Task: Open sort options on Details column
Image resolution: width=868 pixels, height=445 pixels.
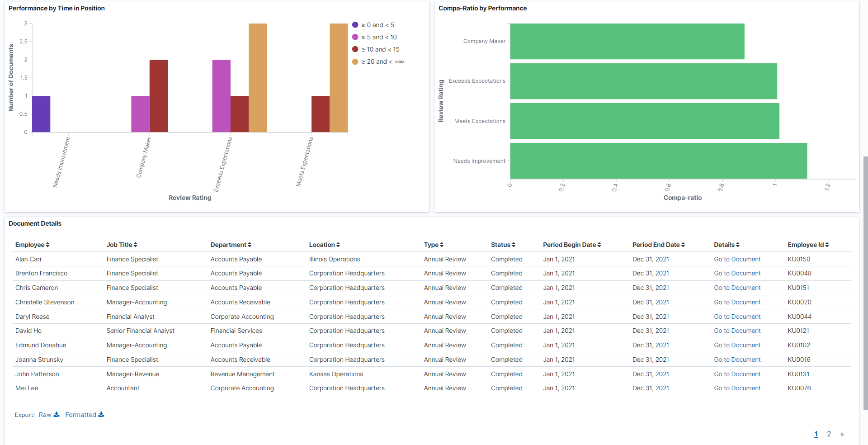Action: coord(737,245)
